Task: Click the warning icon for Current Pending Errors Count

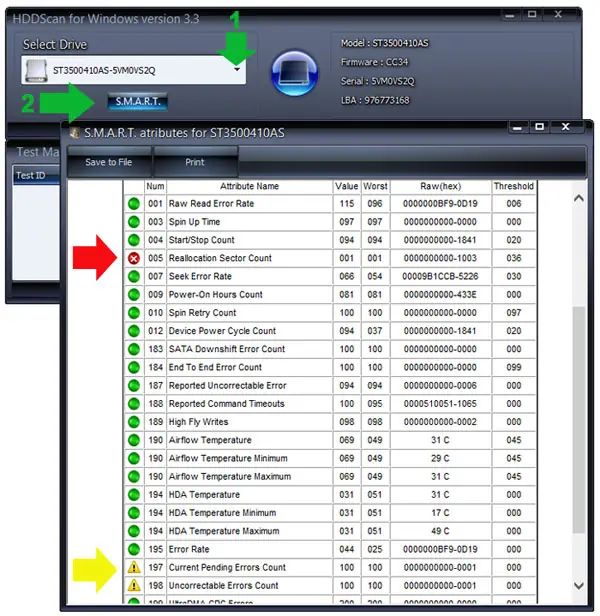Action: click(134, 567)
